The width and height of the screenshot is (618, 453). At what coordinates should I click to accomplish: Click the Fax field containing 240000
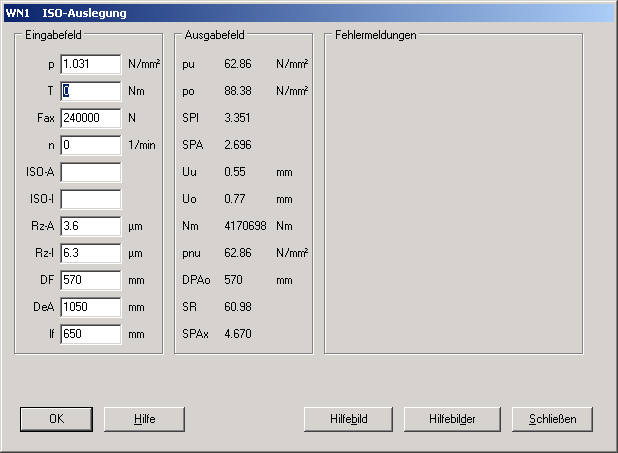90,118
